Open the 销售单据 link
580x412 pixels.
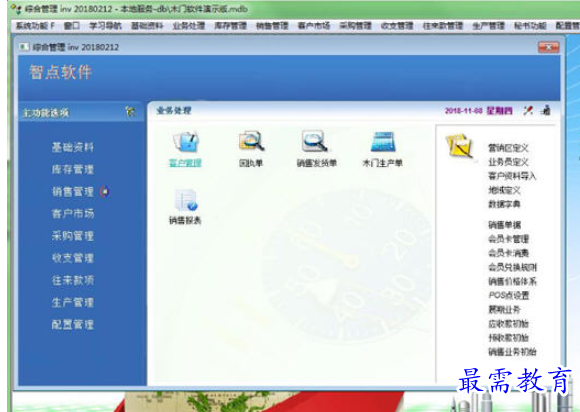tap(504, 224)
